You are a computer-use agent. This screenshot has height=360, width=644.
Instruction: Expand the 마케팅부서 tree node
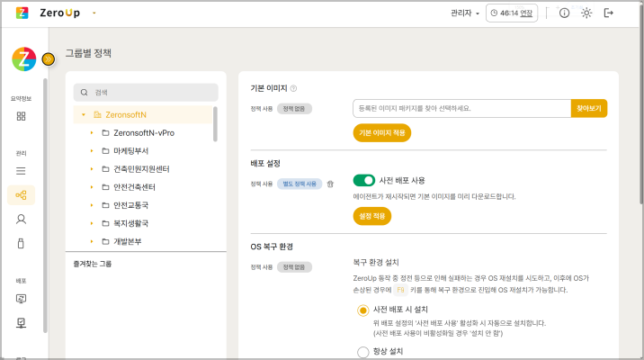pos(92,151)
